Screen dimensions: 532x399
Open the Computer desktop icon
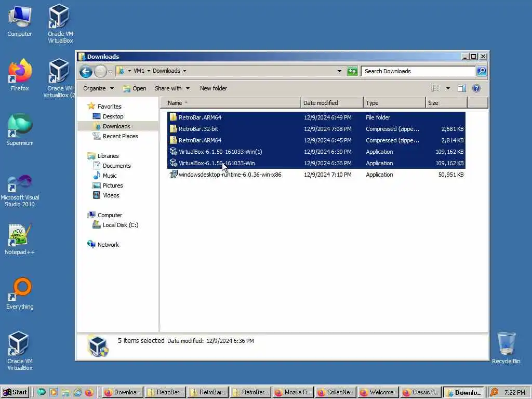point(20,21)
